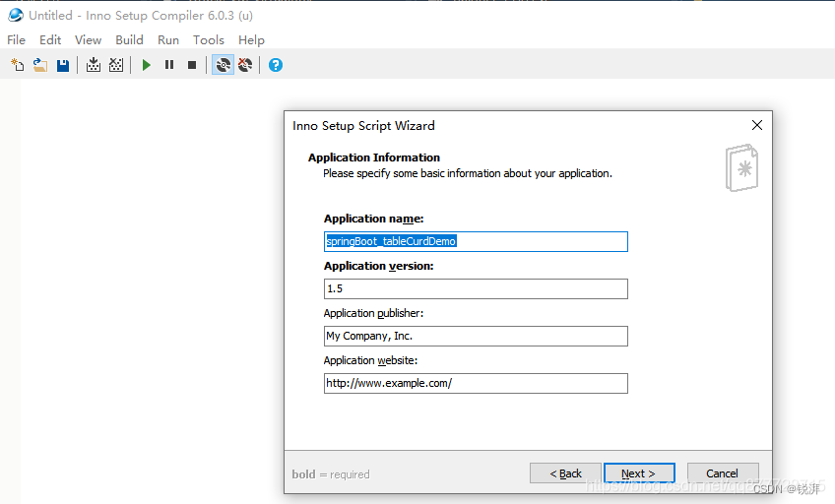The image size is (835, 504).
Task: Click the Back button in wizard
Action: coord(565,473)
